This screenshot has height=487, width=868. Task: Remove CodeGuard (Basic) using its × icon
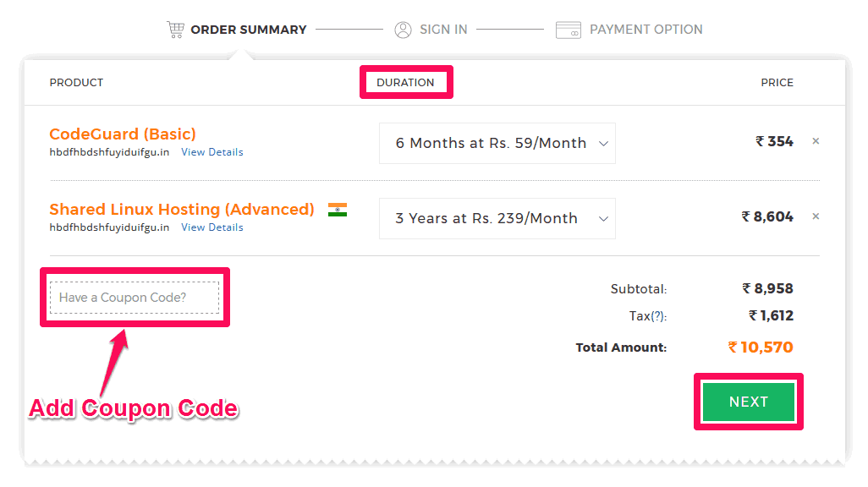815,141
